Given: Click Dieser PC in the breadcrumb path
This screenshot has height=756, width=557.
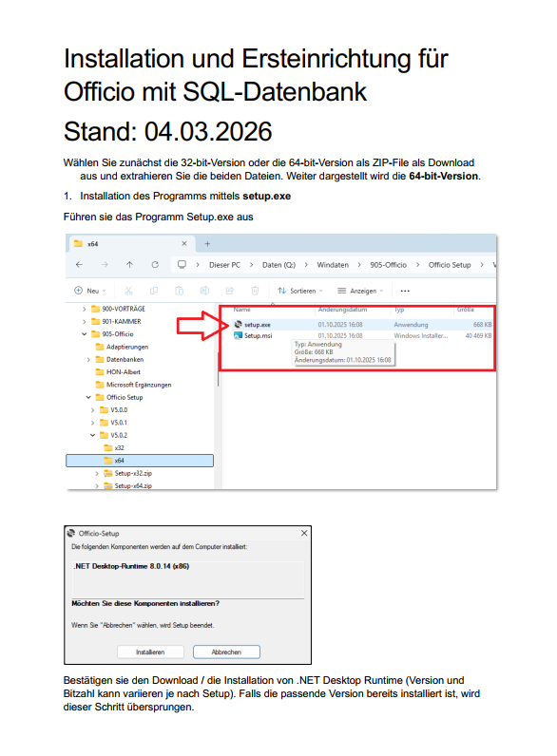Looking at the screenshot, I should tap(224, 265).
